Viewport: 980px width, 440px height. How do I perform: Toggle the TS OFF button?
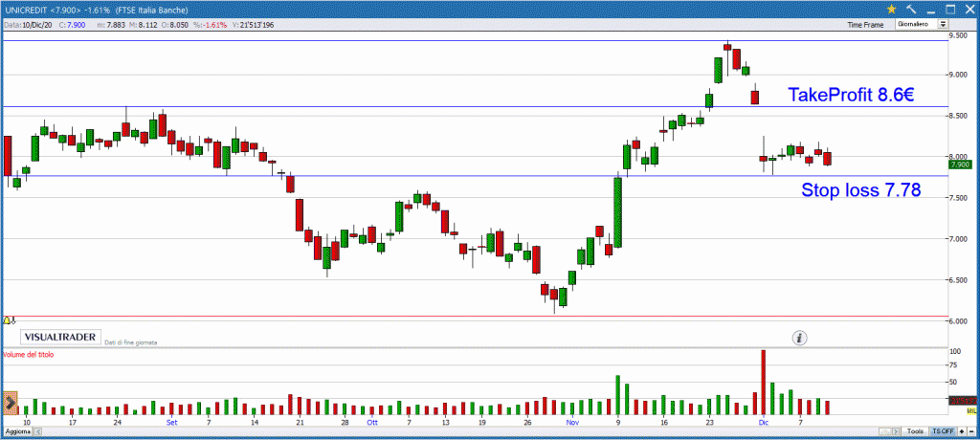pos(943,432)
